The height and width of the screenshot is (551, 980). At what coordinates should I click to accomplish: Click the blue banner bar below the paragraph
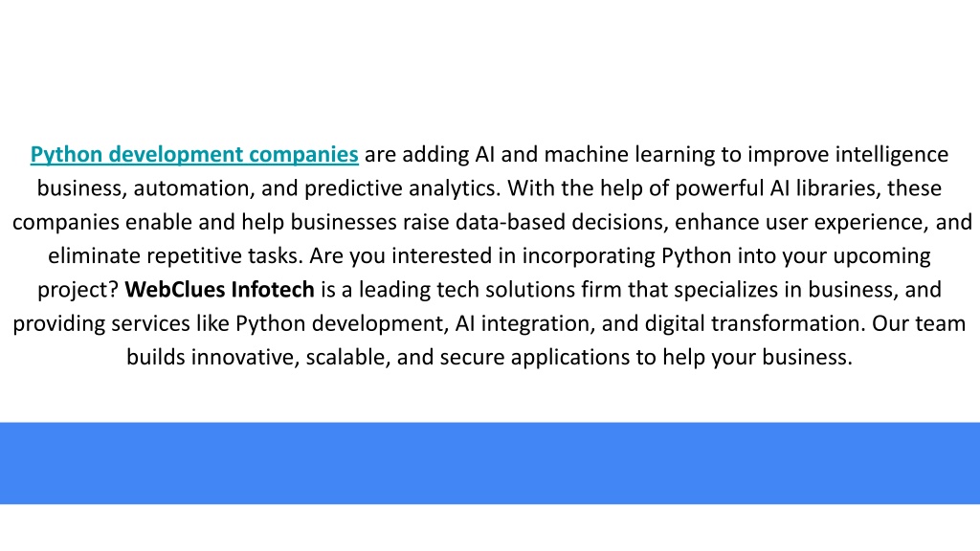coord(490,463)
